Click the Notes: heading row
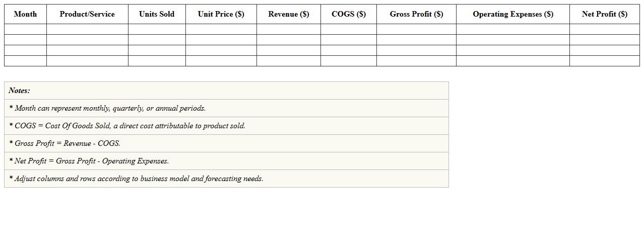The width and height of the screenshot is (644, 252). click(226, 91)
